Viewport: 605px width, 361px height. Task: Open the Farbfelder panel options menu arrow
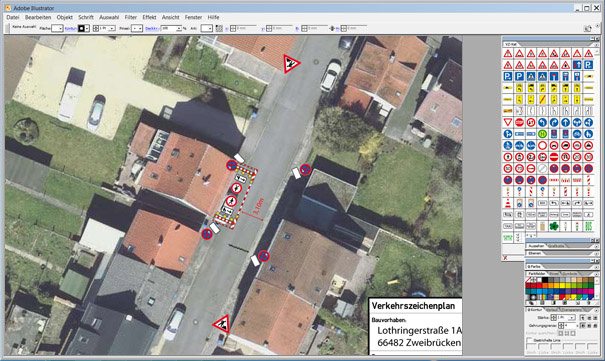coord(597,274)
